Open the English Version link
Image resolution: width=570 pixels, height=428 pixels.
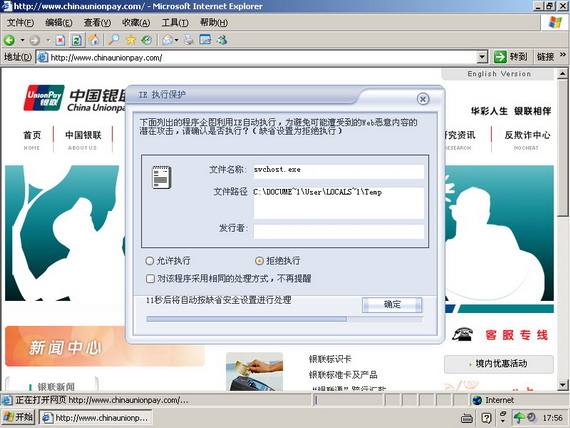coord(499,74)
